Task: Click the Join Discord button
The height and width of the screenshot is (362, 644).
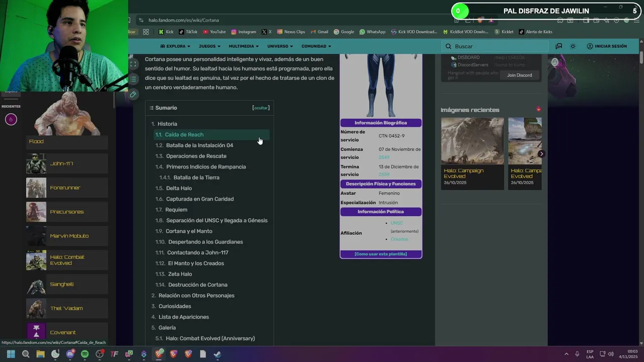Action: (x=519, y=75)
